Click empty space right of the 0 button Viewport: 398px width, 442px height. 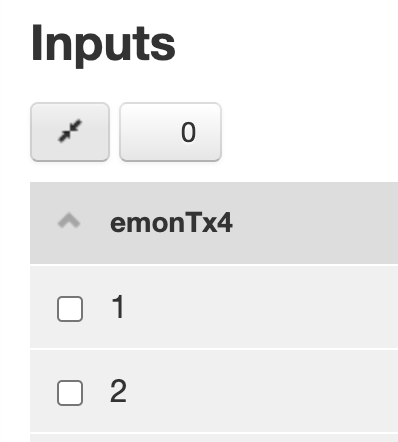pyautogui.click(x=310, y=132)
